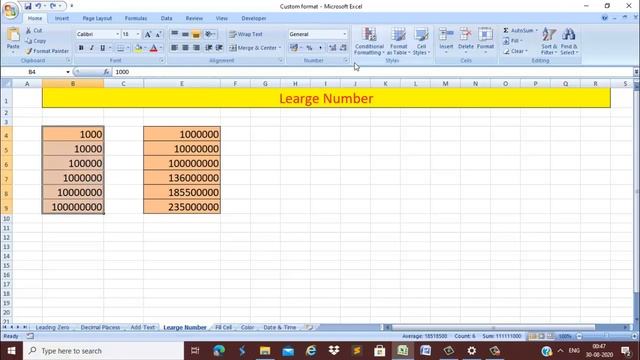Click the Select All corner button
This screenshot has height=360, width=640.
pyautogui.click(x=6, y=84)
